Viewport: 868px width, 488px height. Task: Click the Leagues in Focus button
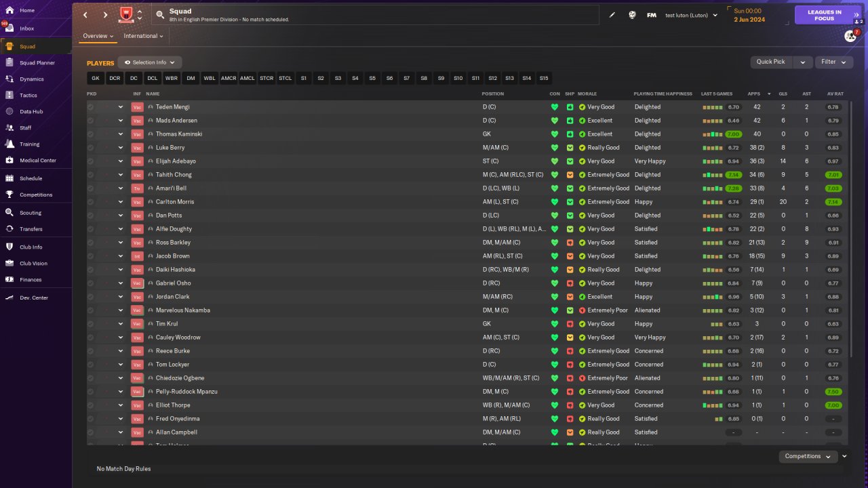(824, 15)
